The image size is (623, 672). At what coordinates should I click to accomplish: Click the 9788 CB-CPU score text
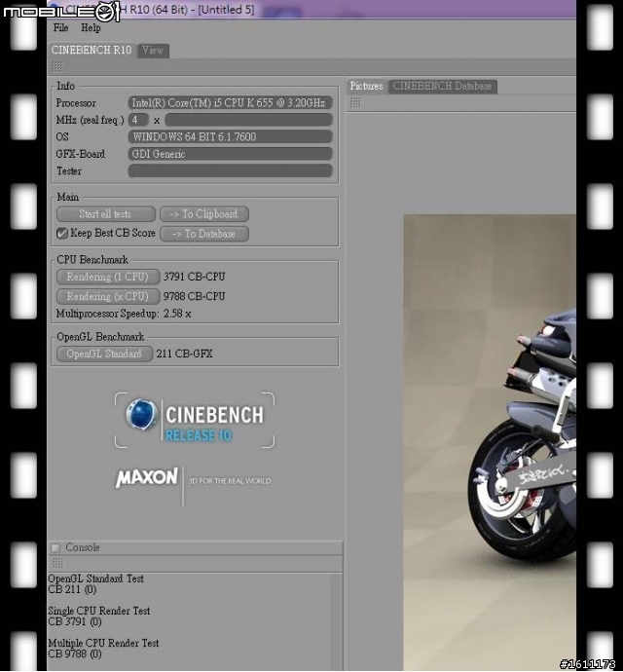click(x=194, y=296)
